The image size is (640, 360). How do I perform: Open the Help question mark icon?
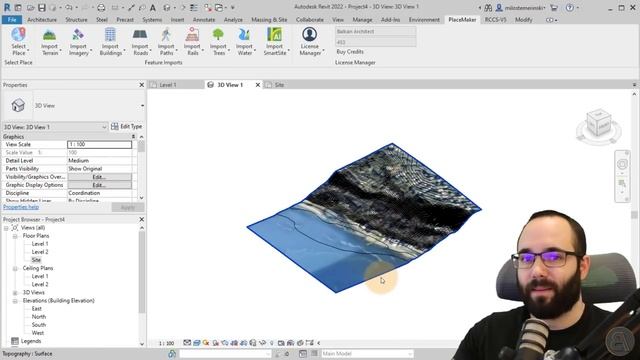click(570, 7)
